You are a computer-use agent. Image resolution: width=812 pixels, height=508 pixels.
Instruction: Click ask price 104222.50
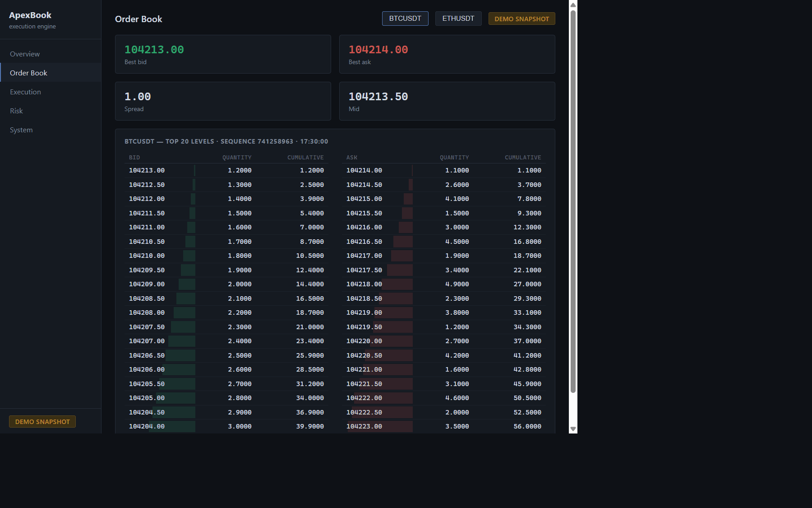364,412
